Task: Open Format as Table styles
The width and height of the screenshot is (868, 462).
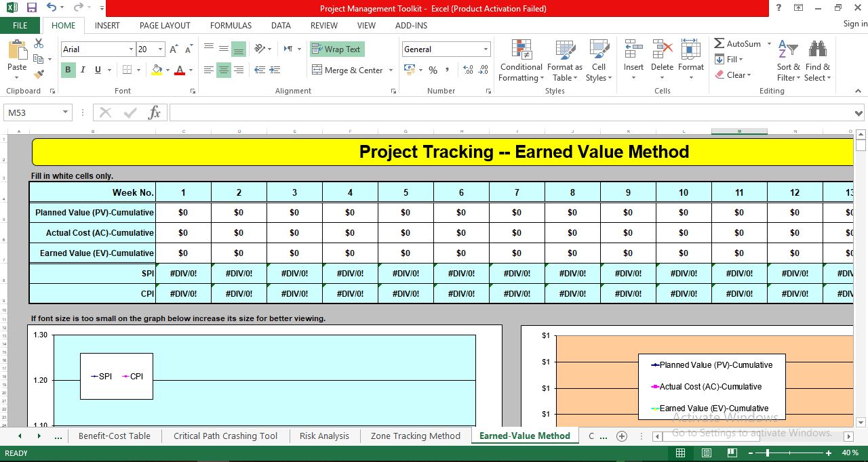Action: [565, 61]
